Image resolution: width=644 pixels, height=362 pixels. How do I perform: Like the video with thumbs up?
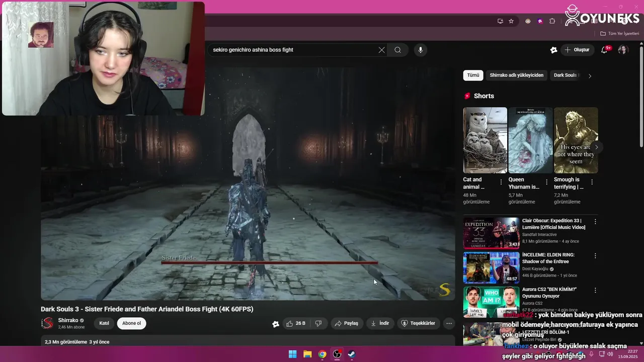(296, 323)
